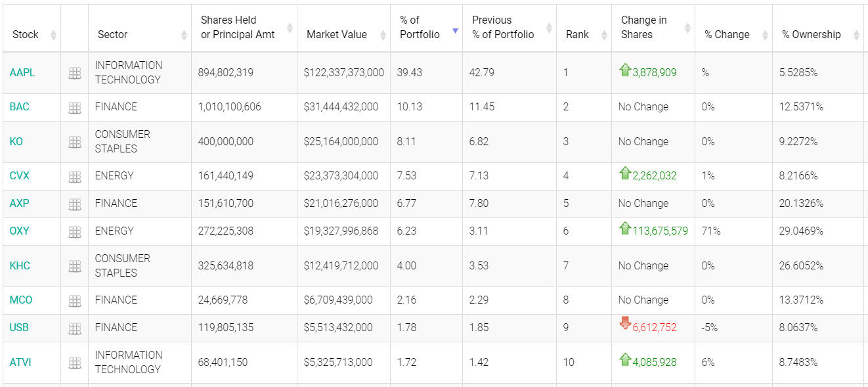This screenshot has width=868, height=387.
Task: Open the grid icon in ATVI row
Action: (x=75, y=363)
